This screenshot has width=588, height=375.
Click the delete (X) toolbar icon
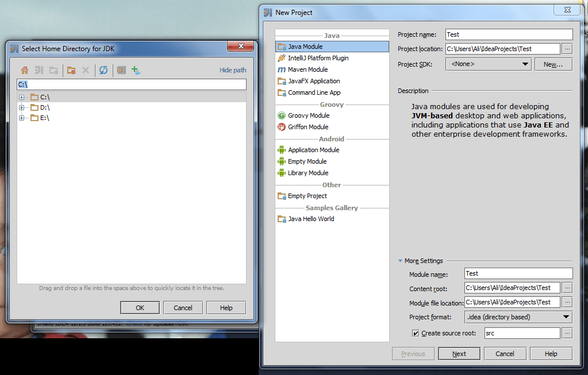85,69
